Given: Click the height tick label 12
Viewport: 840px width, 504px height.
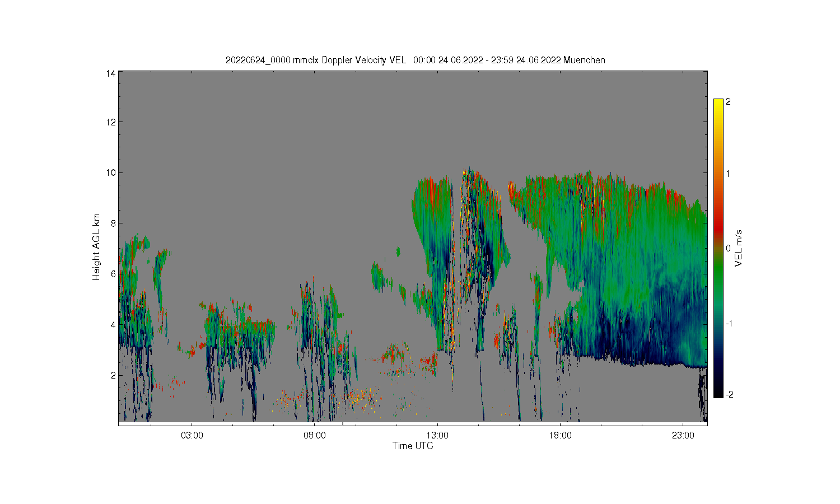Looking at the screenshot, I should pos(110,122).
